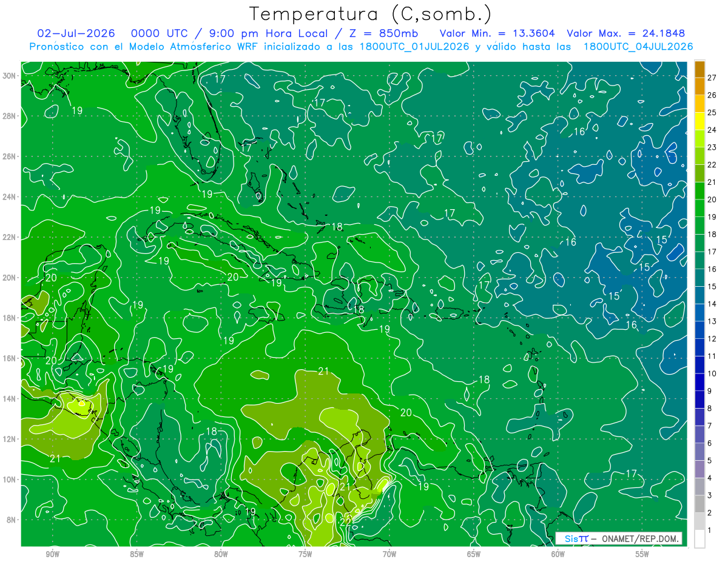Click the "Valor Min. = 13.3604" value

point(497,33)
